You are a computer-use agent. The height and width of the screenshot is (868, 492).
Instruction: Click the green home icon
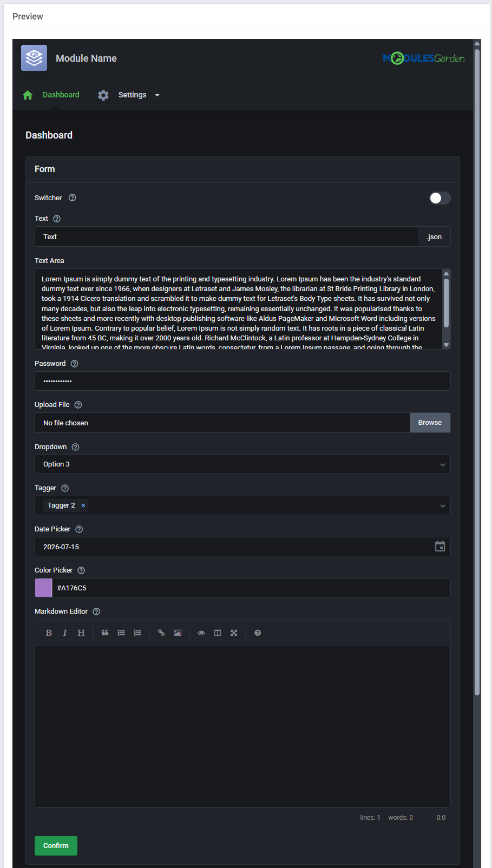coord(28,95)
